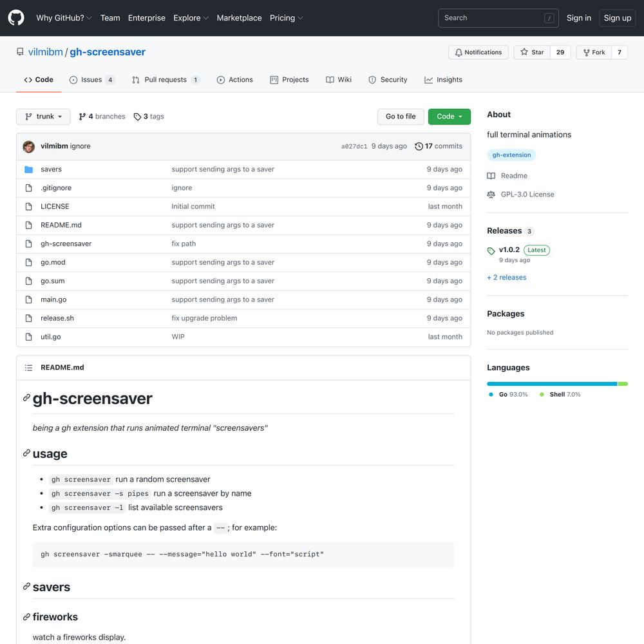Star the gh-screensaver repository

point(532,52)
